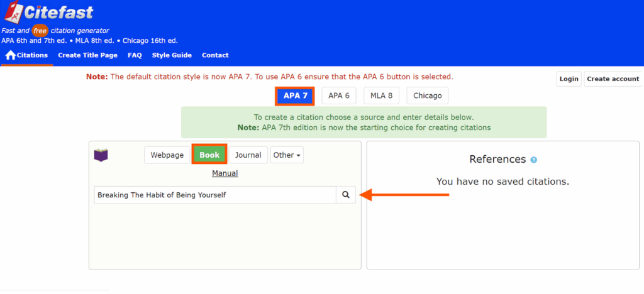Select the APA 7 citation style
This screenshot has width=644, height=294.
click(x=295, y=96)
